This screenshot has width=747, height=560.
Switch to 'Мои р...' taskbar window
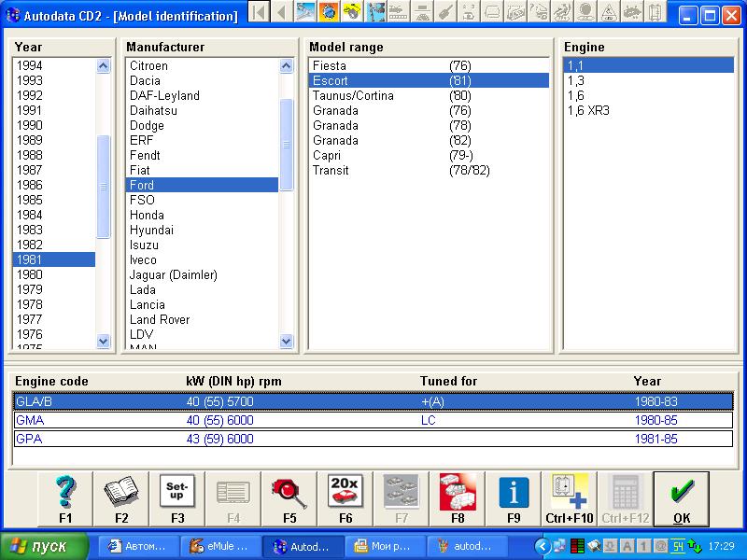[385, 546]
